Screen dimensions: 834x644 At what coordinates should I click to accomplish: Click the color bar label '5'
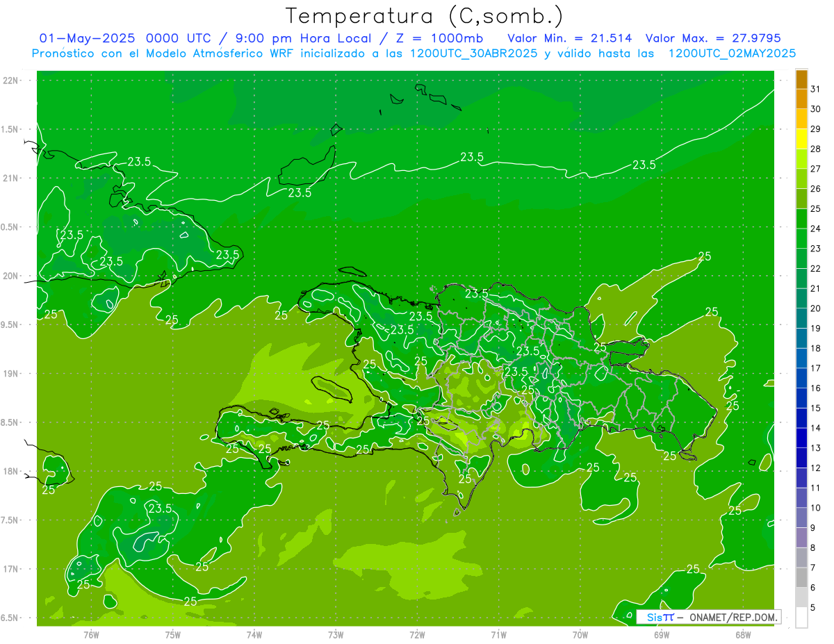pos(813,607)
